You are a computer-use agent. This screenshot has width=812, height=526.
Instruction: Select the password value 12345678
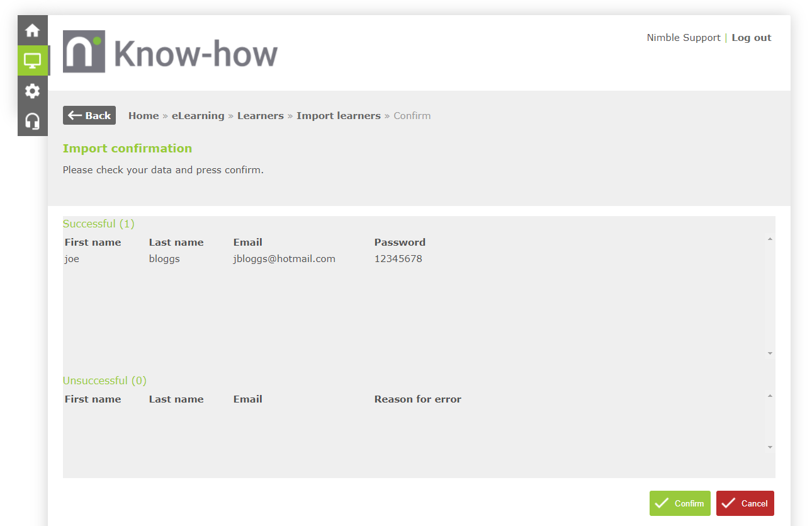398,259
